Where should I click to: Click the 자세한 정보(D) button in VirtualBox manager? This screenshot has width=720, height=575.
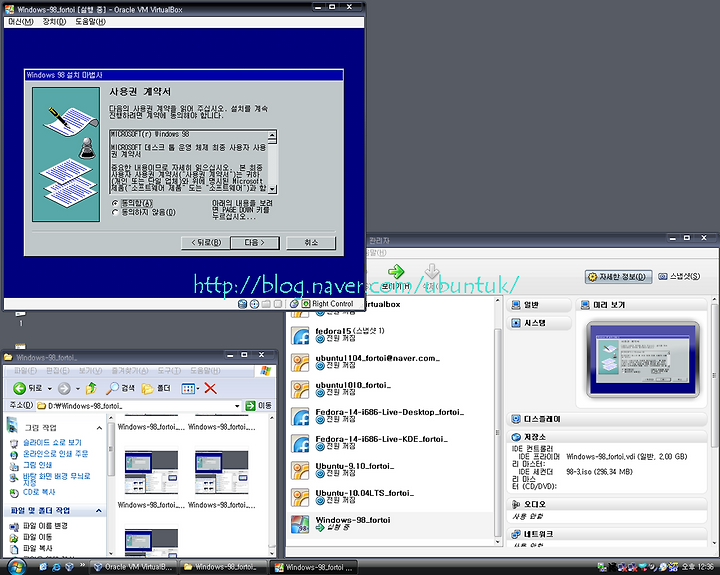pyautogui.click(x=618, y=276)
